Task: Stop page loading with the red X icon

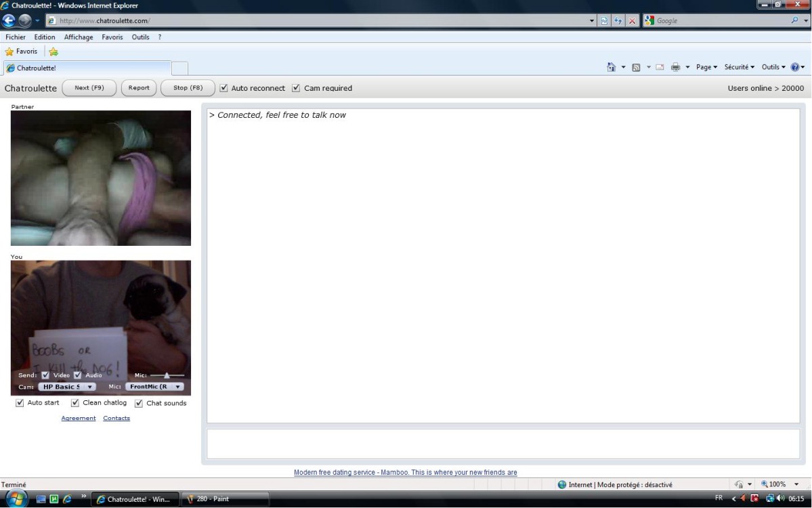Action: click(x=633, y=21)
